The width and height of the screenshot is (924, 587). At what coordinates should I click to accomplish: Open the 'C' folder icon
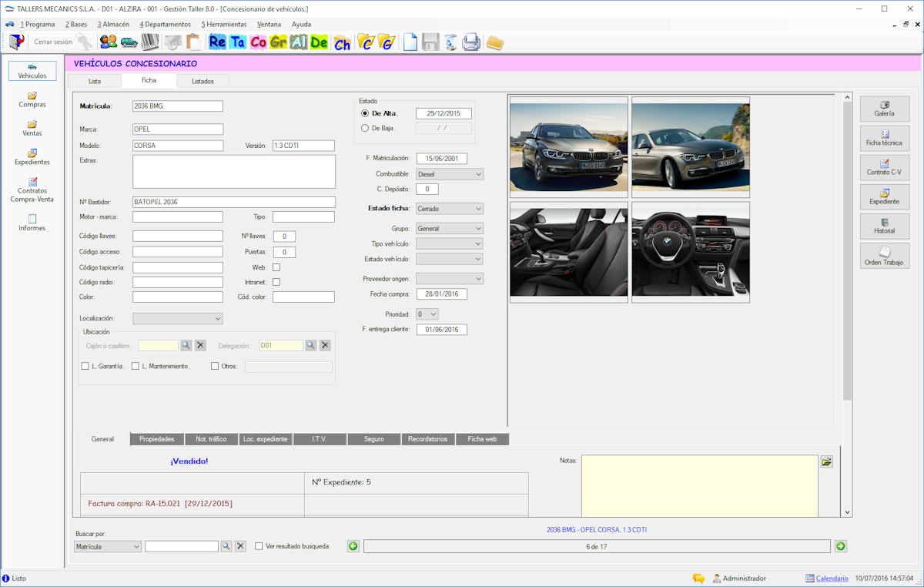click(x=366, y=42)
